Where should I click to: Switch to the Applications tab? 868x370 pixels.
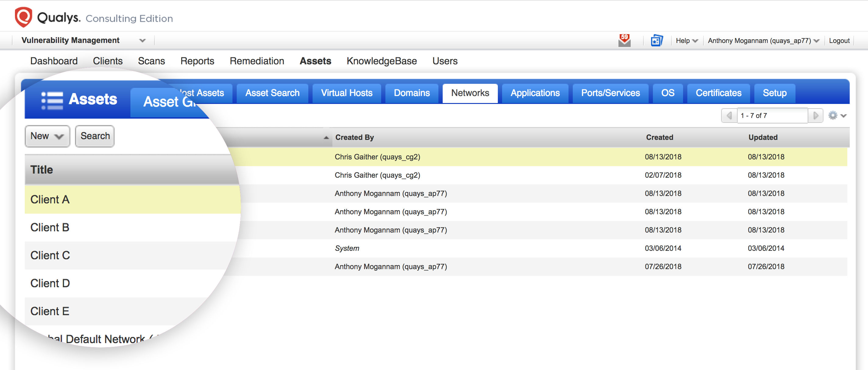point(535,93)
